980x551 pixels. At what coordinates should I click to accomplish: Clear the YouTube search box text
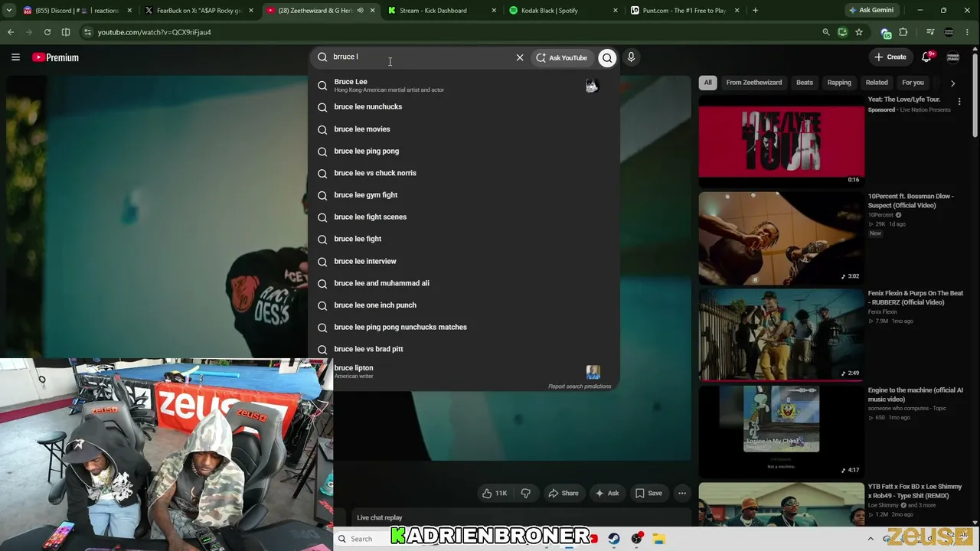(x=520, y=57)
